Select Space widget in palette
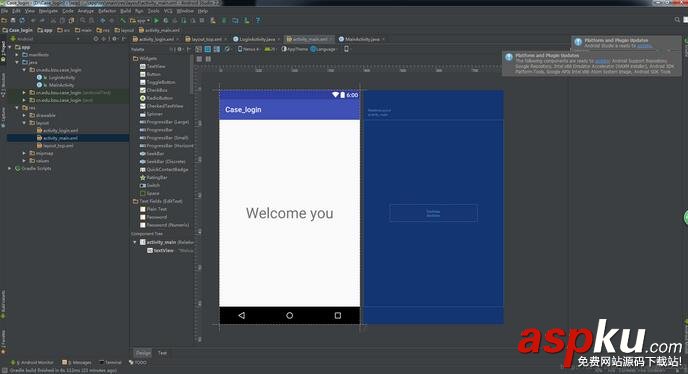Screen dimensions: 688x374 150,193
